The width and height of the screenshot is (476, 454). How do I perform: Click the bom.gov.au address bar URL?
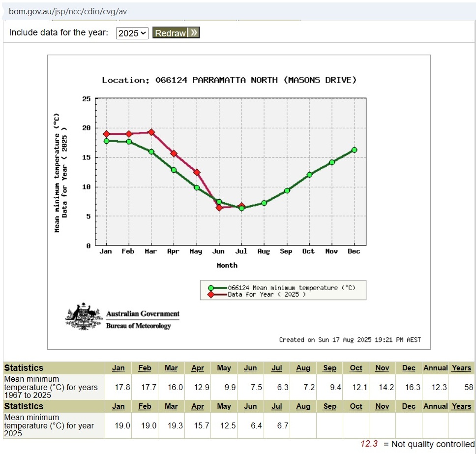(x=68, y=11)
